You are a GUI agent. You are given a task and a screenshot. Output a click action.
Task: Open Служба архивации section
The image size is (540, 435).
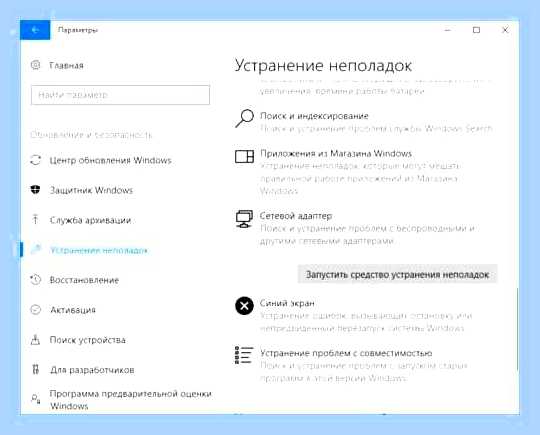click(x=90, y=220)
